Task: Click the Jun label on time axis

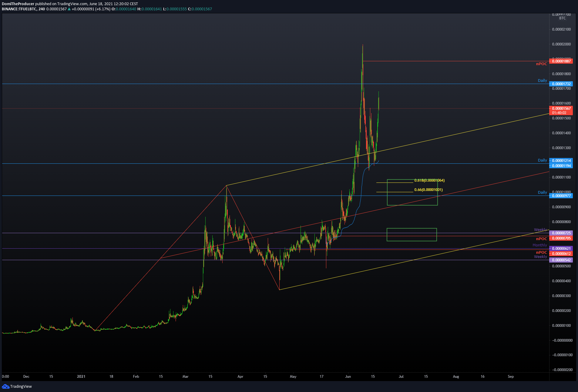Action: point(348,377)
